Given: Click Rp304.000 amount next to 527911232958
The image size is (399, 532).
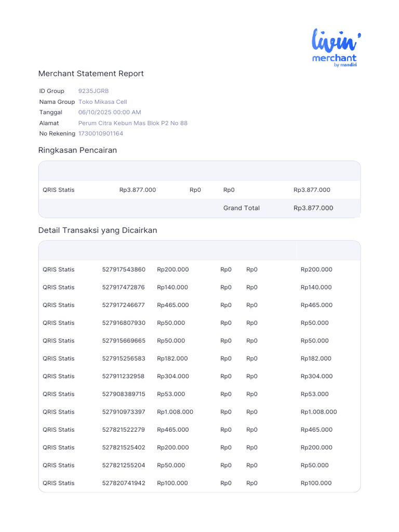Looking at the screenshot, I should (x=173, y=376).
